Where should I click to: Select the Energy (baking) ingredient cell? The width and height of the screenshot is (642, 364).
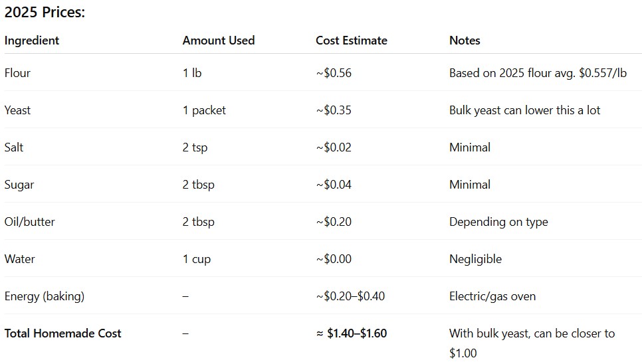pyautogui.click(x=45, y=296)
